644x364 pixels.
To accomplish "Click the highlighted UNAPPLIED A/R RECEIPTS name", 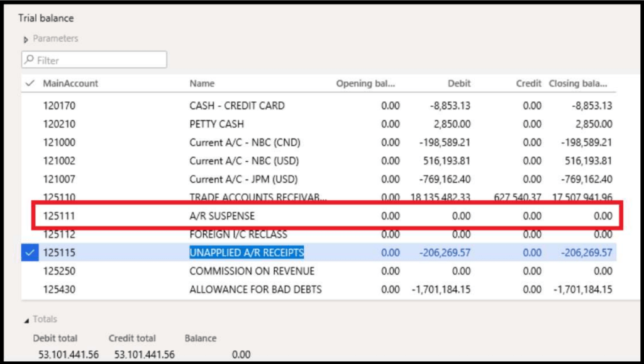I will coord(247,251).
